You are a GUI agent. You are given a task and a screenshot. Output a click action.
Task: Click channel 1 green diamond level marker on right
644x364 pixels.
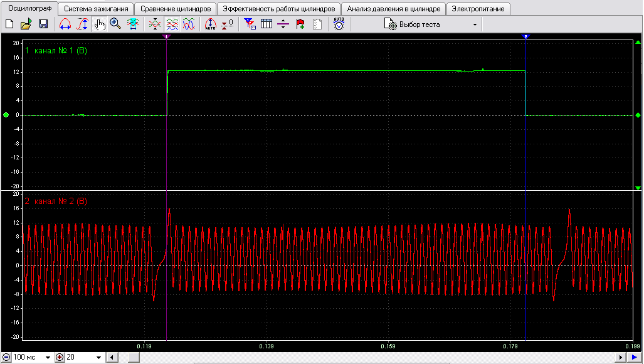pyautogui.click(x=638, y=115)
